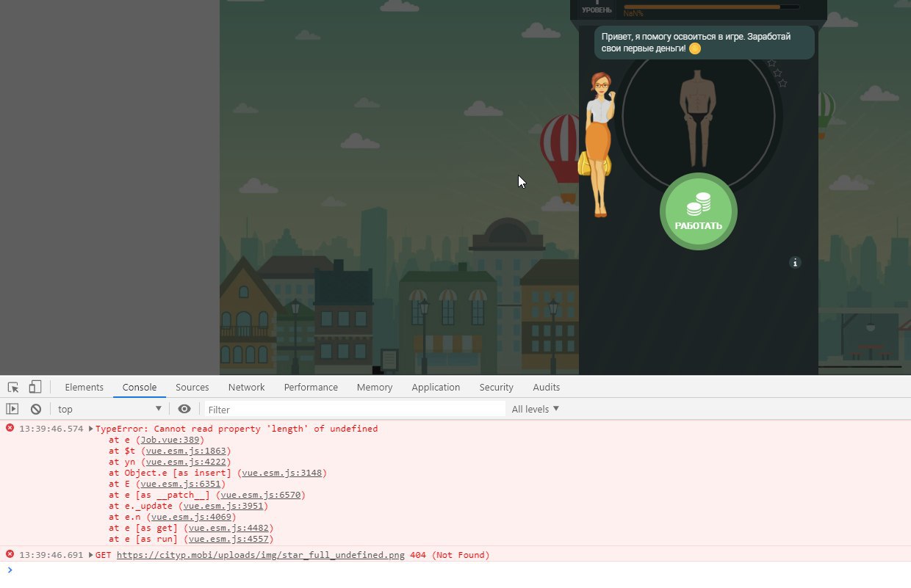Viewport: 911px width, 588px height.
Task: Switch to the Security tab
Action: point(497,387)
